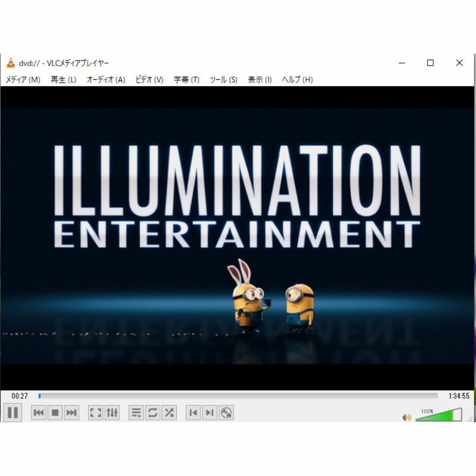Show the playlist icon
This screenshot has width=476, height=476.
[x=136, y=413]
